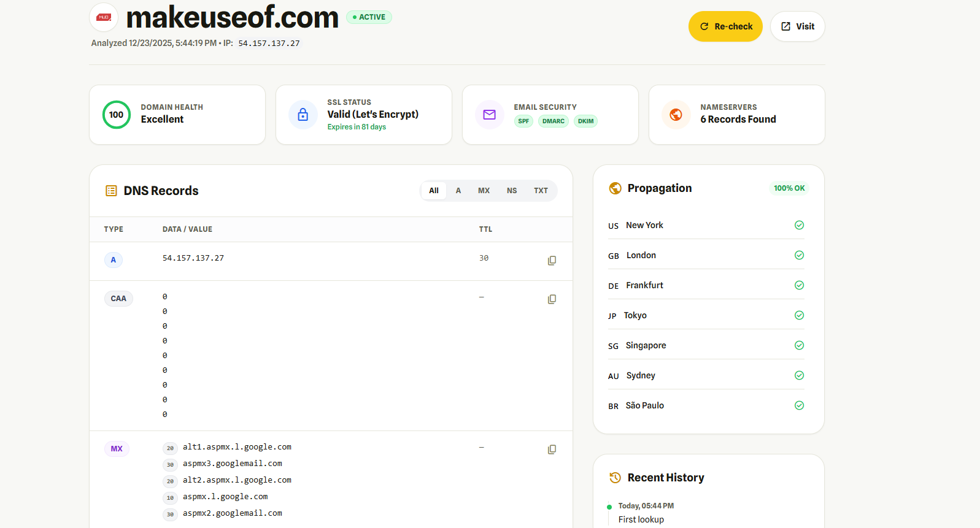The width and height of the screenshot is (980, 528).
Task: Click the 100% OK propagation badge
Action: [x=789, y=188]
